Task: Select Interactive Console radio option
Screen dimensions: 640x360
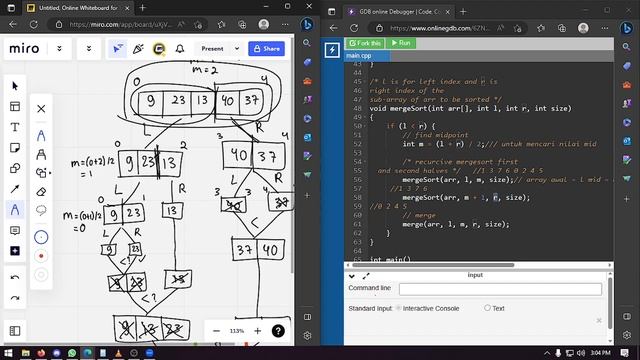Action: [398, 308]
